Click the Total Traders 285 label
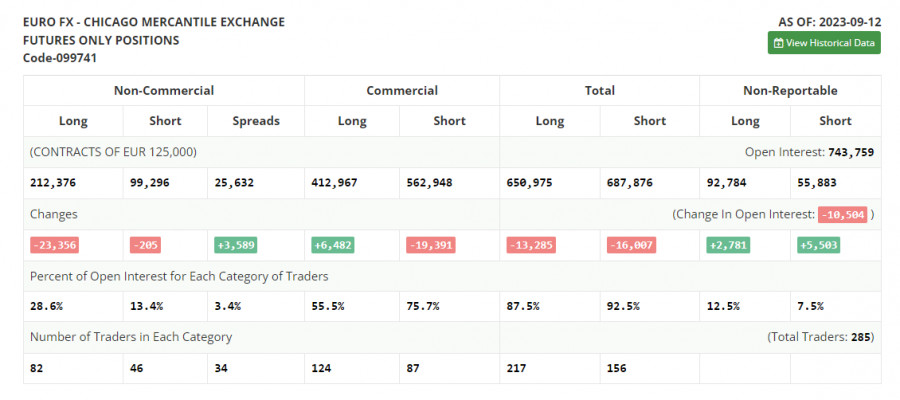This screenshot has width=900, height=400. tap(820, 337)
